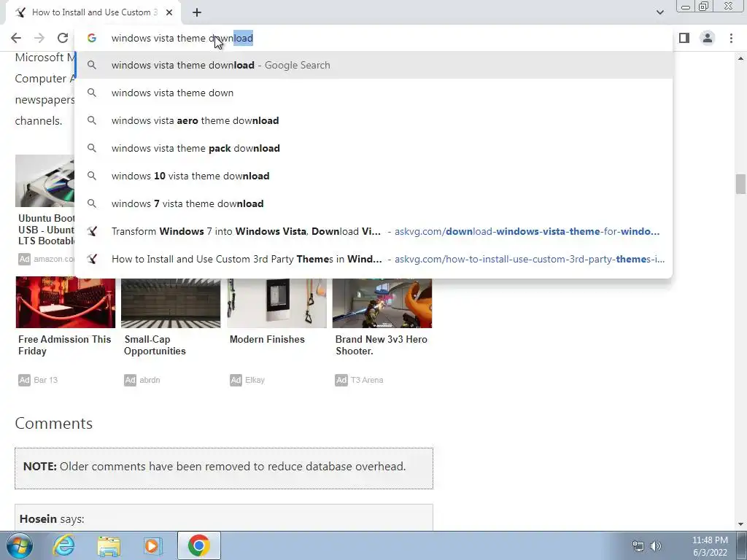This screenshot has width=747, height=560.
Task: Pick the 'windows vista theme down' suggestion
Action: tap(374, 93)
